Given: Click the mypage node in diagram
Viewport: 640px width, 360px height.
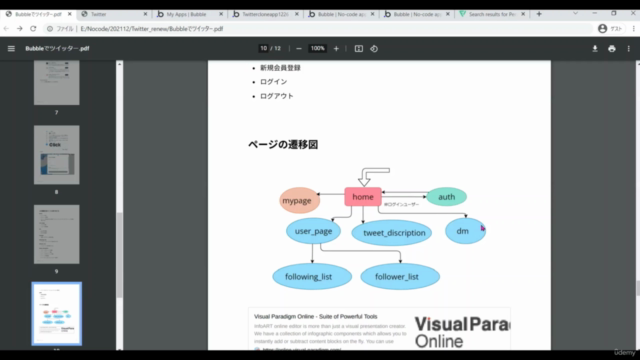Looking at the screenshot, I should [x=299, y=200].
